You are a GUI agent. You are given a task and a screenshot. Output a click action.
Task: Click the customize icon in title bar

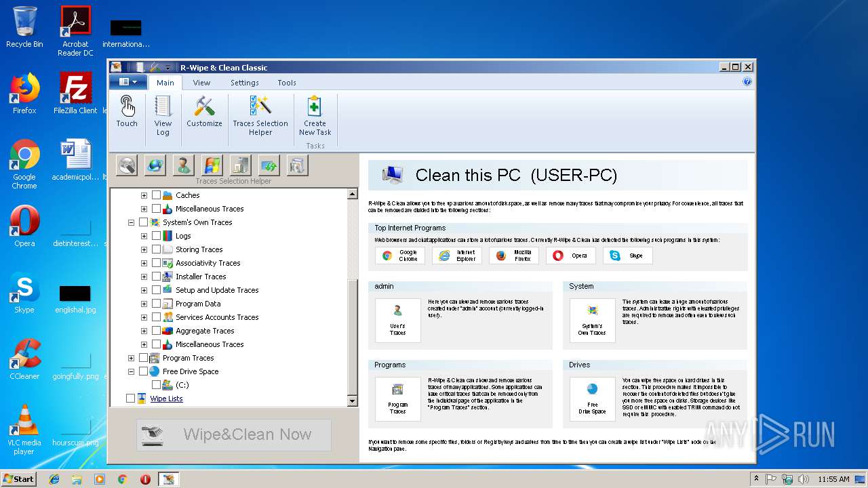click(x=155, y=67)
